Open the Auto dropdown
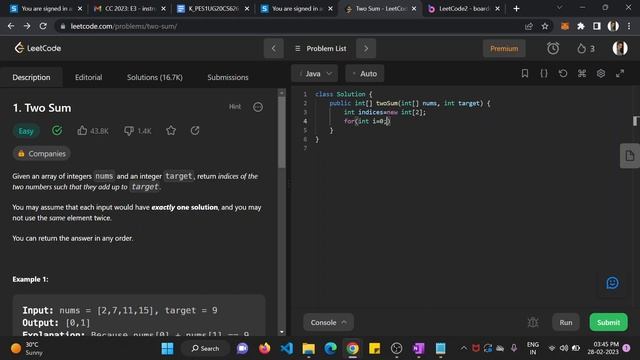The image size is (640, 360). coord(364,73)
